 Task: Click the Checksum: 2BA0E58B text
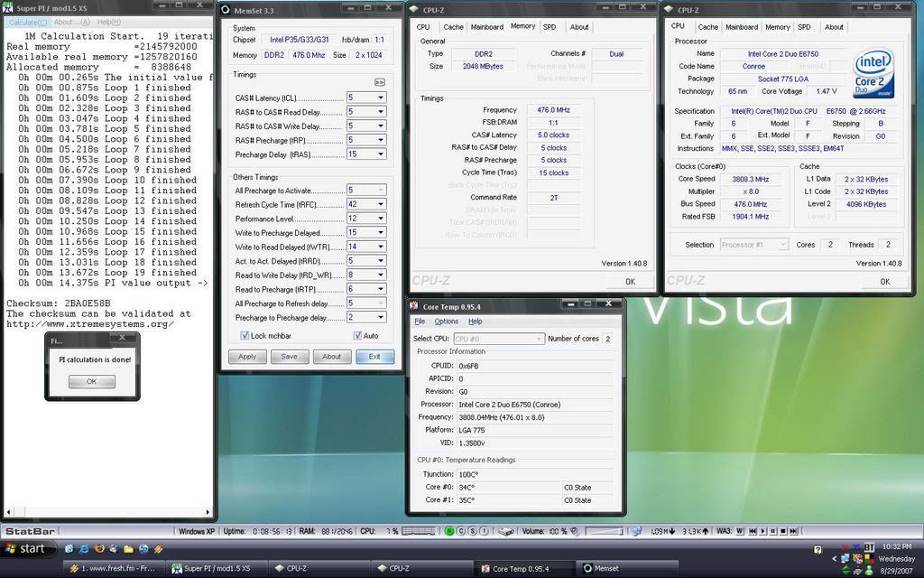click(x=59, y=303)
